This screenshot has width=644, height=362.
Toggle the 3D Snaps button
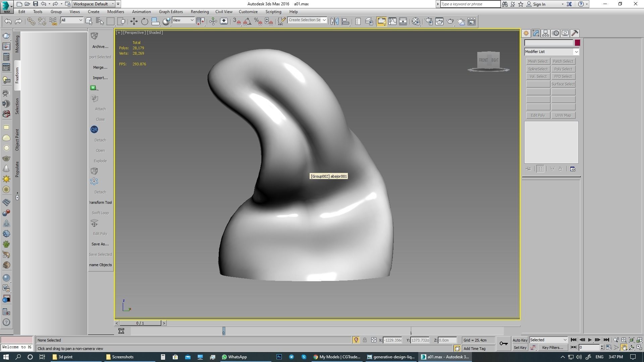tap(236, 21)
